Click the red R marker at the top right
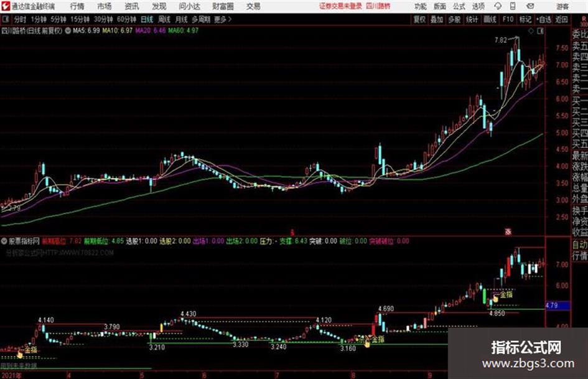588x379 pixels. tap(583, 19)
